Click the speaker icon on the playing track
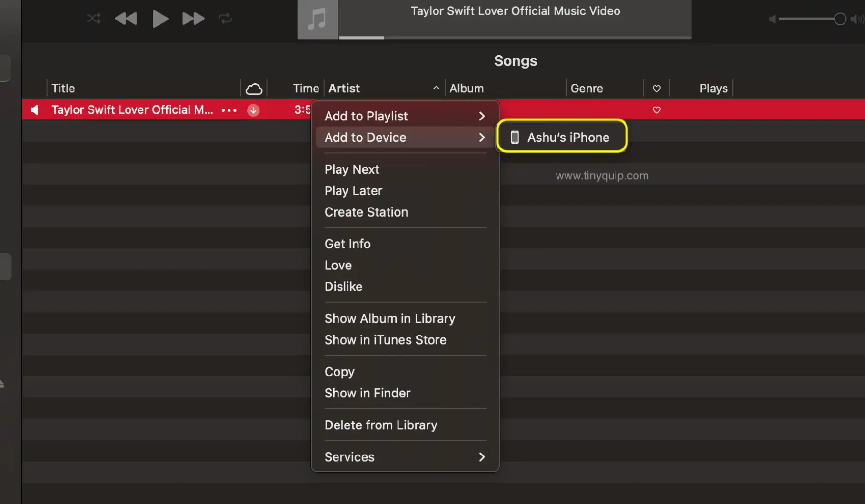The image size is (865, 504). point(34,109)
